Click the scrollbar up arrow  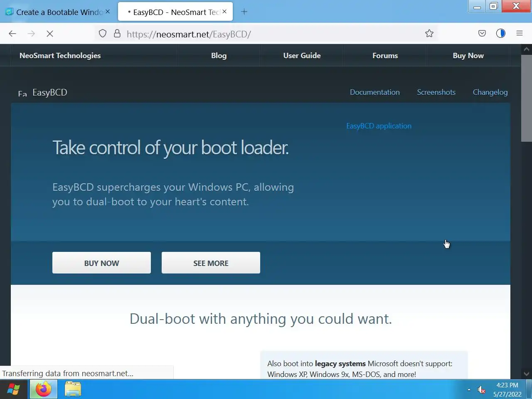pos(527,49)
